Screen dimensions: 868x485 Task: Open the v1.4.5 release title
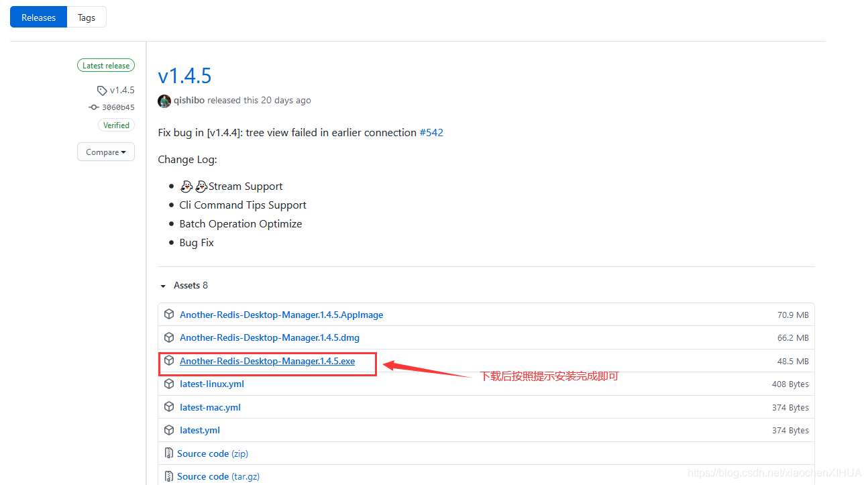(x=184, y=76)
